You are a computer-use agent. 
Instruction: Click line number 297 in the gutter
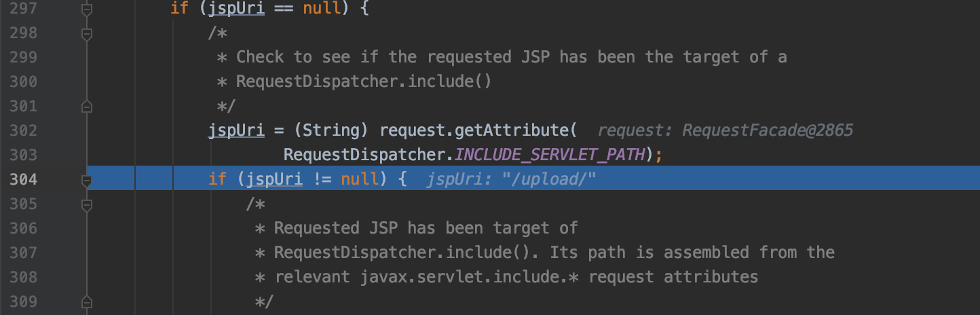click(x=23, y=10)
